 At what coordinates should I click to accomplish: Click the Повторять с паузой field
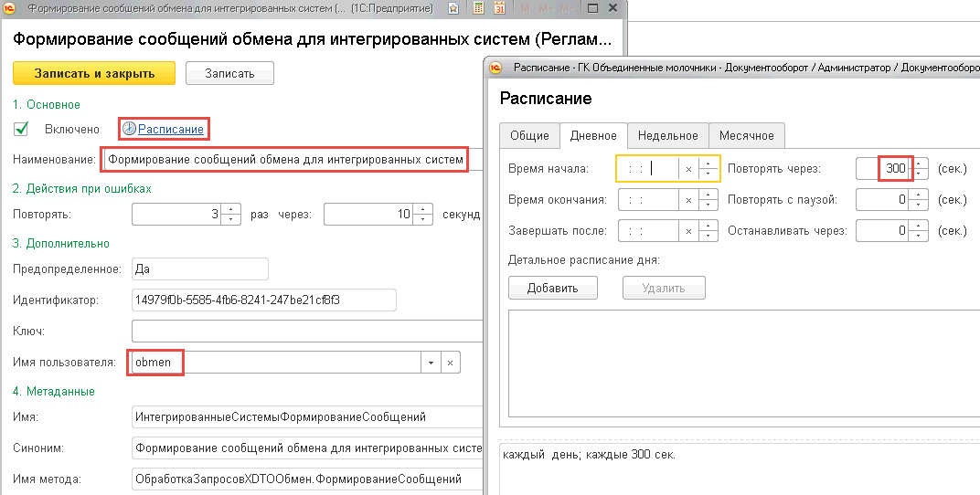pyautogui.click(x=883, y=200)
